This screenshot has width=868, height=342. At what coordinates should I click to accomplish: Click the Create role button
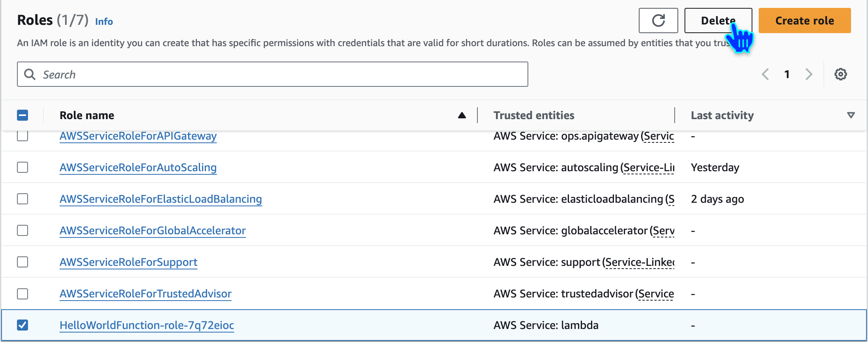point(804,21)
